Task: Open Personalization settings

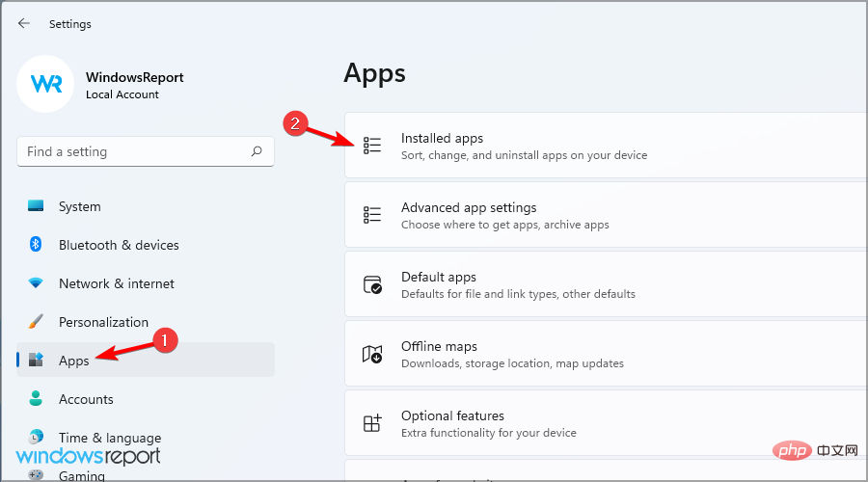Action: (145, 322)
